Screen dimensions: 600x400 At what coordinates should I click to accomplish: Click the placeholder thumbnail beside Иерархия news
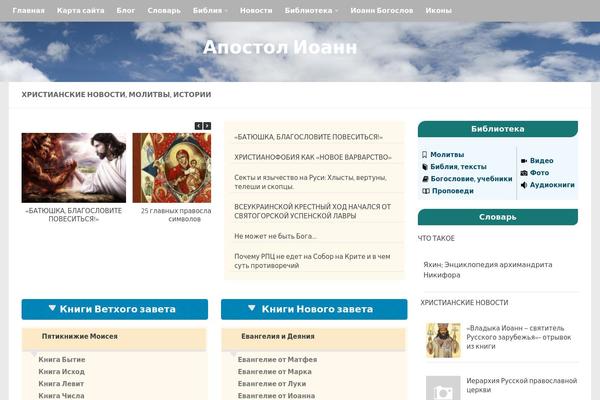[443, 388]
